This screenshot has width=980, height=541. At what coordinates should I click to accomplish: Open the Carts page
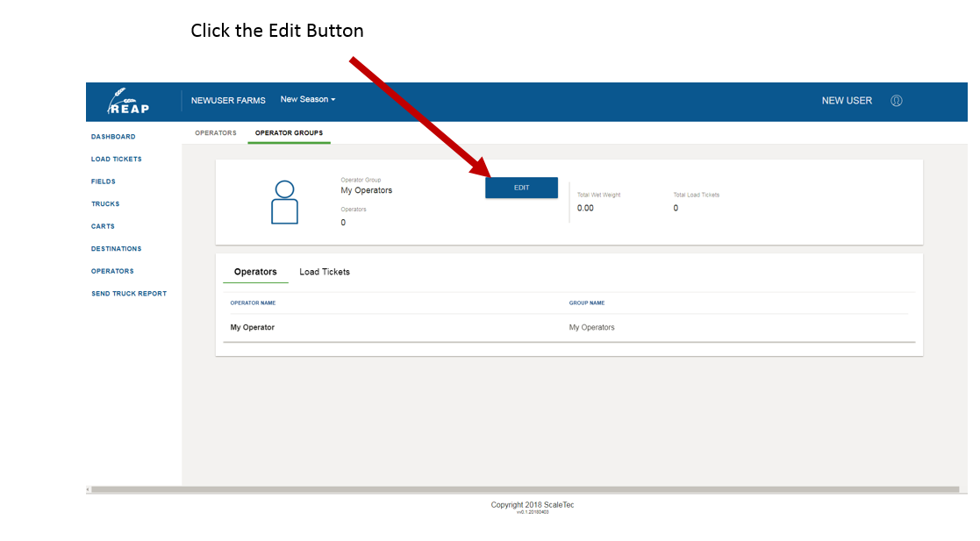tap(103, 227)
